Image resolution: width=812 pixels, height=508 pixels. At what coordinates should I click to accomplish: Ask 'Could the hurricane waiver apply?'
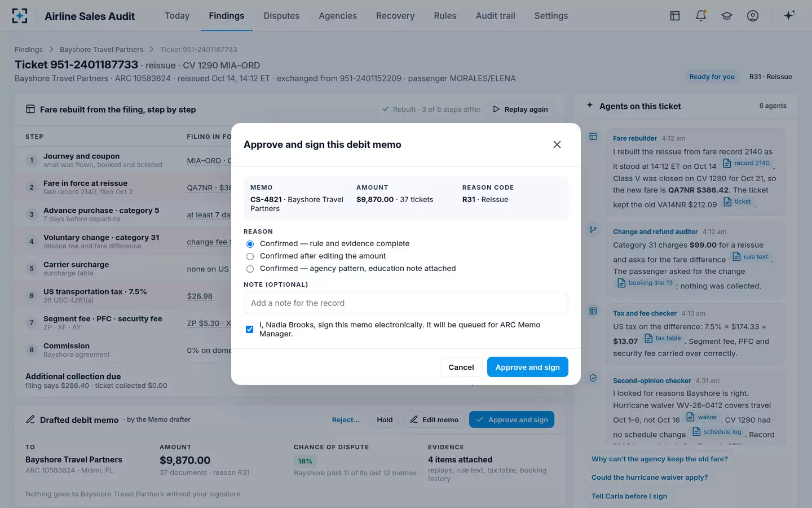tap(650, 478)
